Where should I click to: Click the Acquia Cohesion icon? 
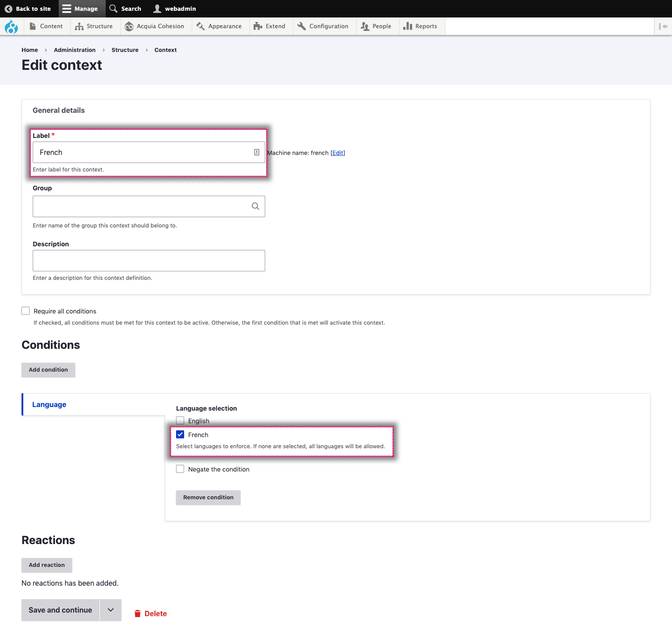pyautogui.click(x=129, y=26)
